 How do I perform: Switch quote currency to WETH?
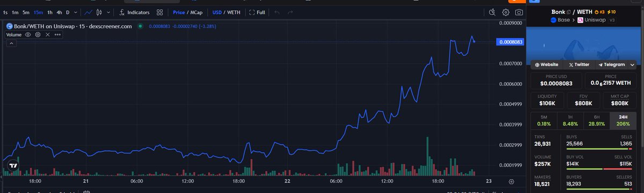233,12
